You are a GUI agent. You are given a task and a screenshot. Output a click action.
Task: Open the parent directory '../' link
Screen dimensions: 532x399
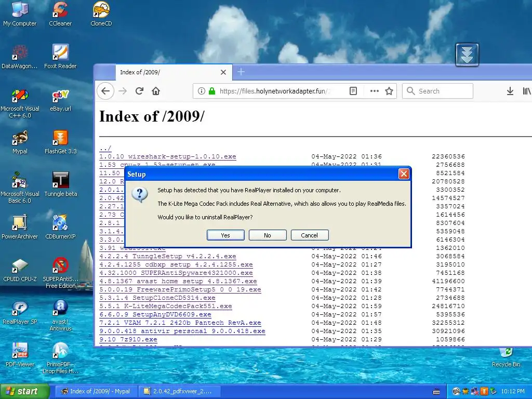point(105,148)
